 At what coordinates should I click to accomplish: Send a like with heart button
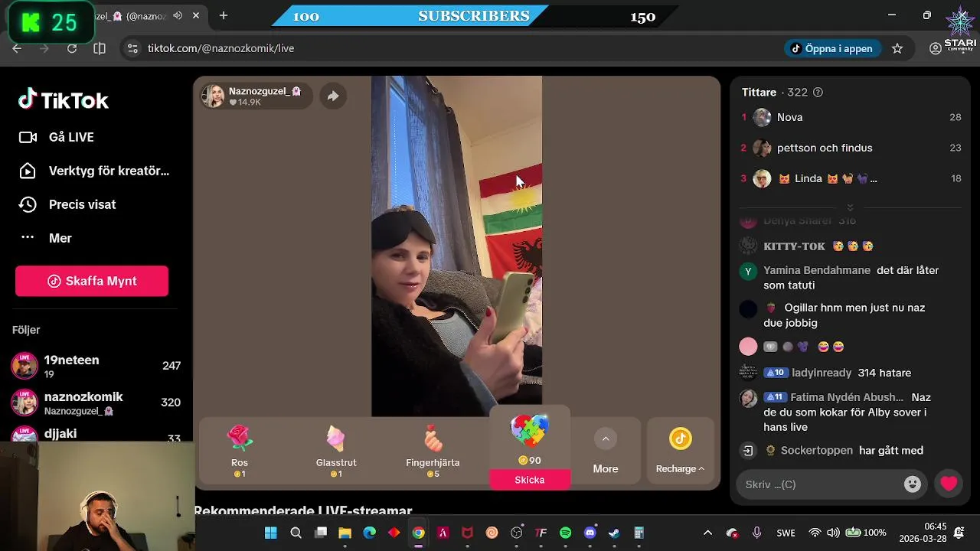(x=949, y=484)
